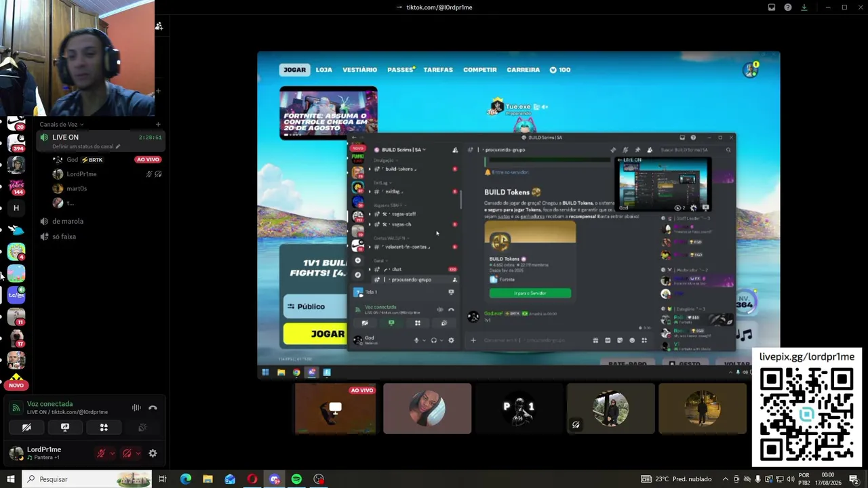Viewport: 868px width, 488px height.
Task: Click the Windows search box Pesquisar
Action: [x=85, y=479]
